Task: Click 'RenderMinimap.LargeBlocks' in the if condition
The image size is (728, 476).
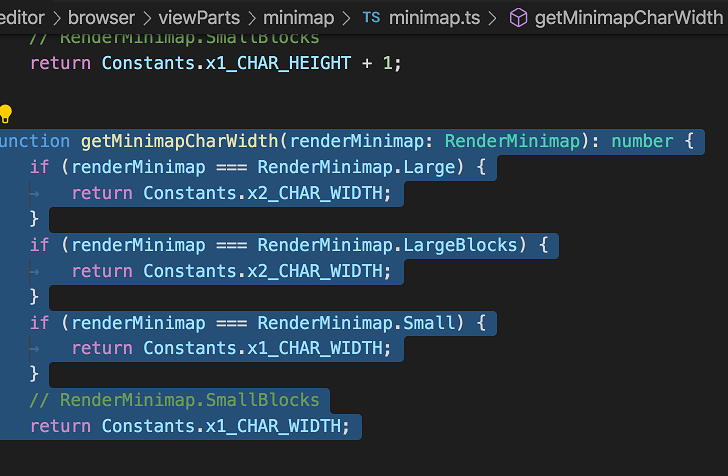Action: click(387, 245)
